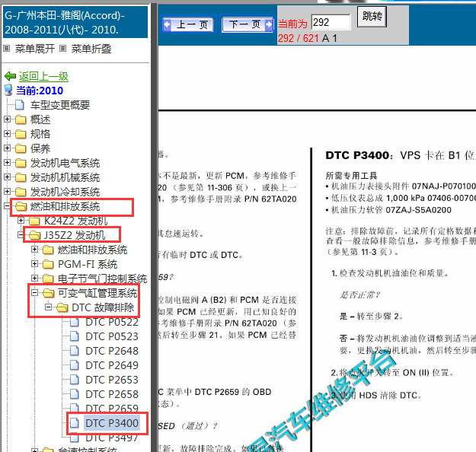The height and width of the screenshot is (452, 476).
Task: Click the page icon of DTC P3400
Action: pos(75,423)
